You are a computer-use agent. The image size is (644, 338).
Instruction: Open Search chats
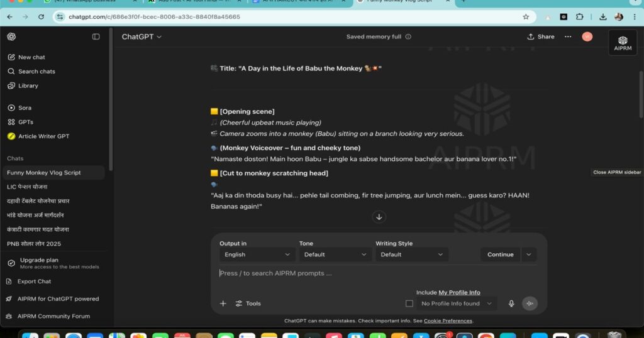tap(31, 72)
